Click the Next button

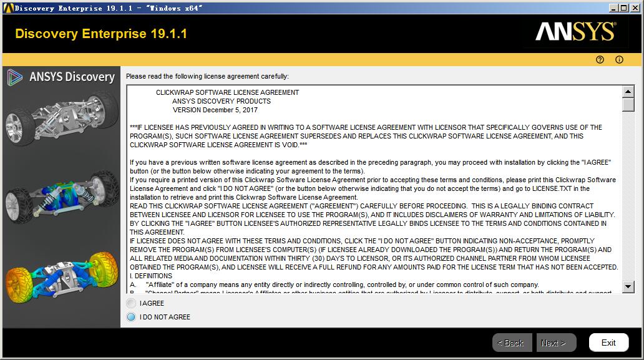[556, 343]
